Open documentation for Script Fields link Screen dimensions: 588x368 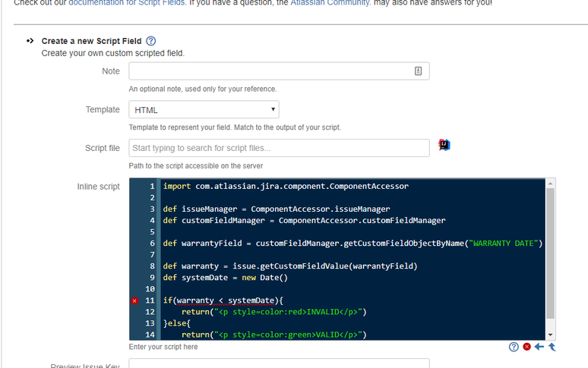point(127,2)
